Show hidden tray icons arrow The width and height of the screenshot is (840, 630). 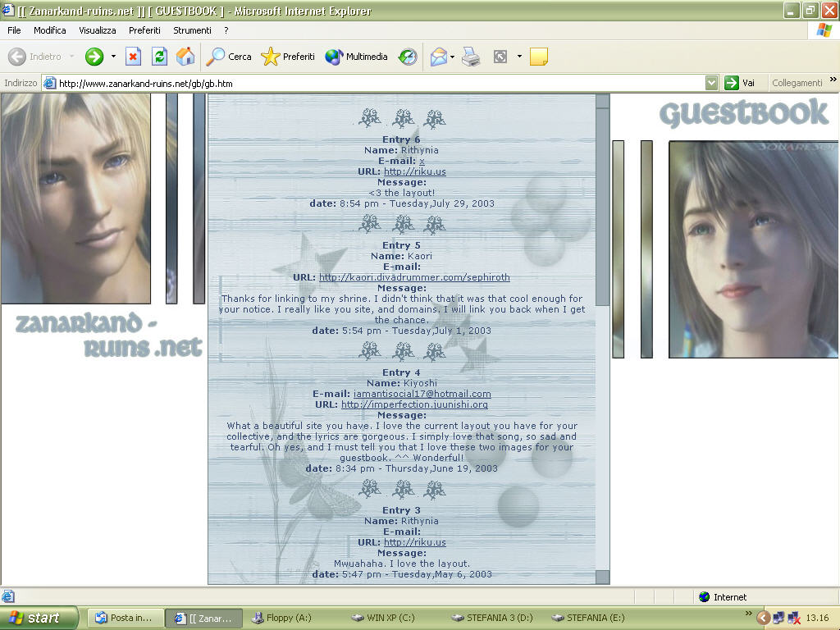click(x=764, y=619)
